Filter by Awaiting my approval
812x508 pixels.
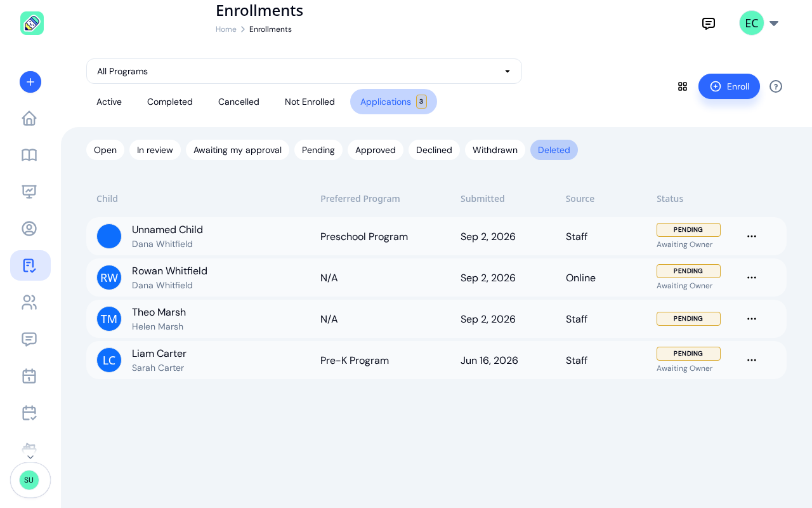(237, 150)
